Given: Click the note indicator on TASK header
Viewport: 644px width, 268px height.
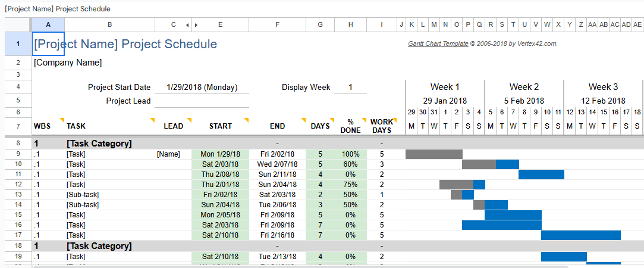Looking at the screenshot, I should [152, 120].
